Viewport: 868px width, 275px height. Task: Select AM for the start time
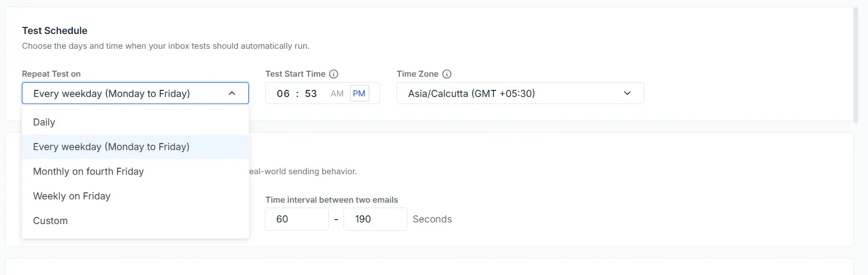click(337, 94)
